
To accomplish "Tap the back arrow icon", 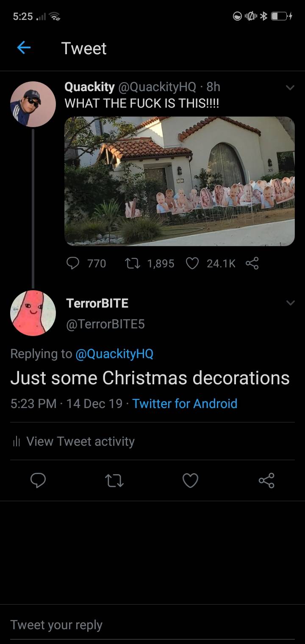I will [x=24, y=48].
